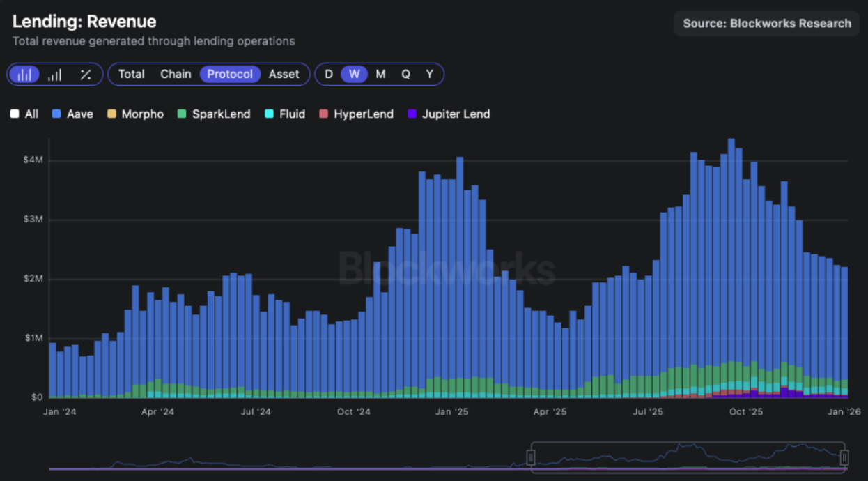This screenshot has height=481, width=868.
Task: Click the Jan '24 axis label
Action: (x=60, y=412)
